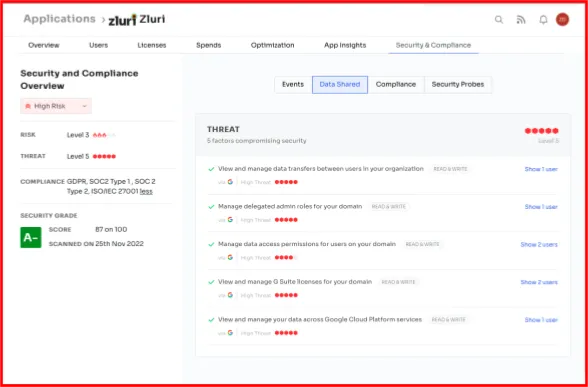Viewport: 588px width, 387px height.
Task: Open the Compliance sub-tab
Action: click(x=396, y=85)
